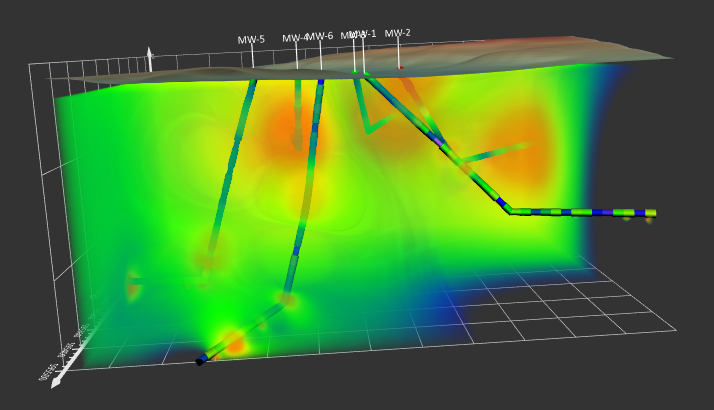Select the MW-4 well label
Screen dimensions: 714x410
coord(294,38)
